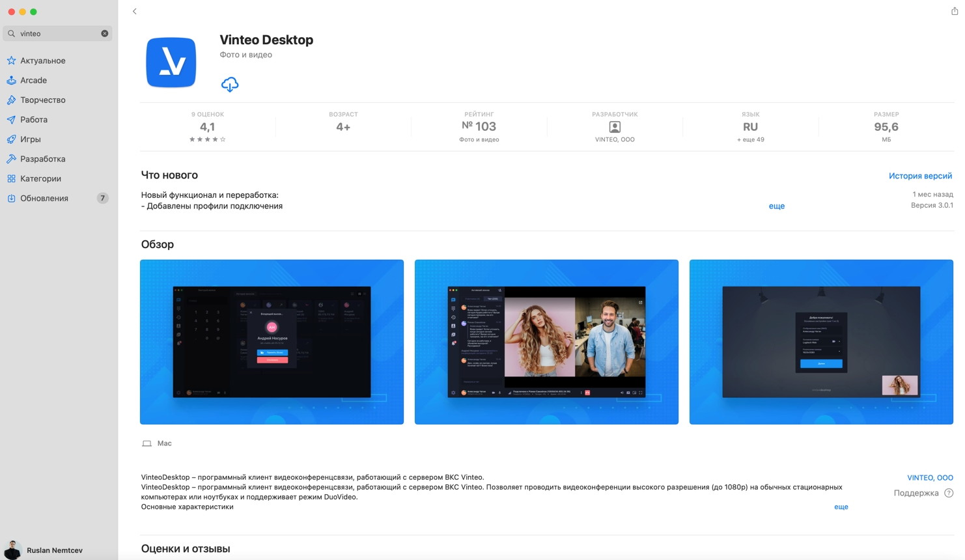Viewport: 965px width, 560px height.
Task: Click the Обзор heading
Action: point(158,244)
